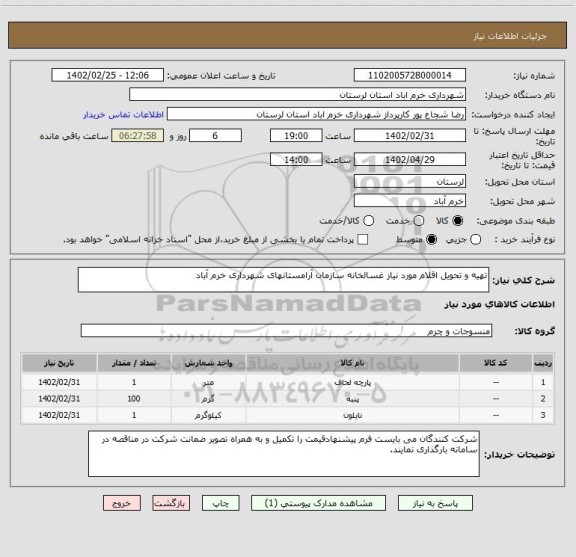The height and width of the screenshot is (557, 576).
Task: Click the validity time field 14:00
Action: [296, 159]
